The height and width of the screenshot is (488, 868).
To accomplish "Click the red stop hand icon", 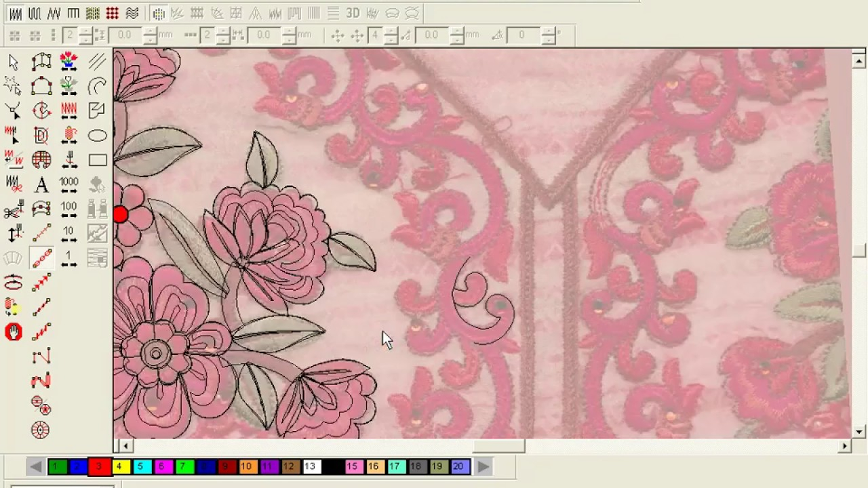I will tap(13, 331).
